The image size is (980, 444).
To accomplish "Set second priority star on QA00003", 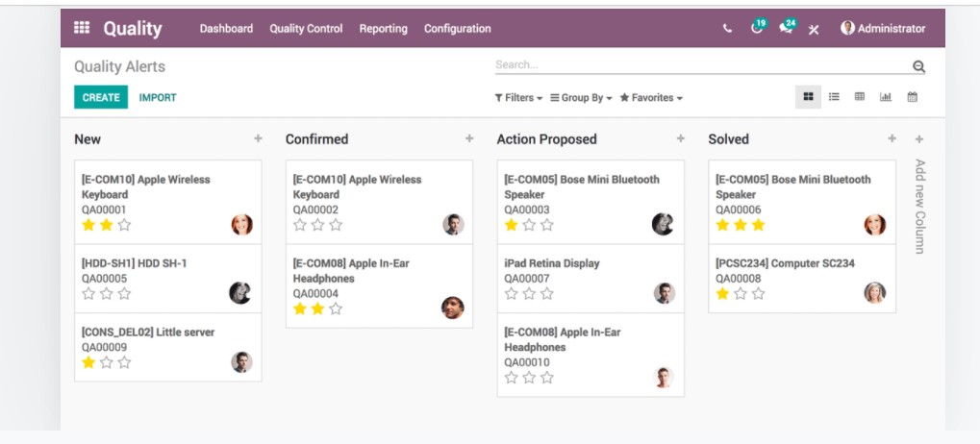I will [x=529, y=225].
